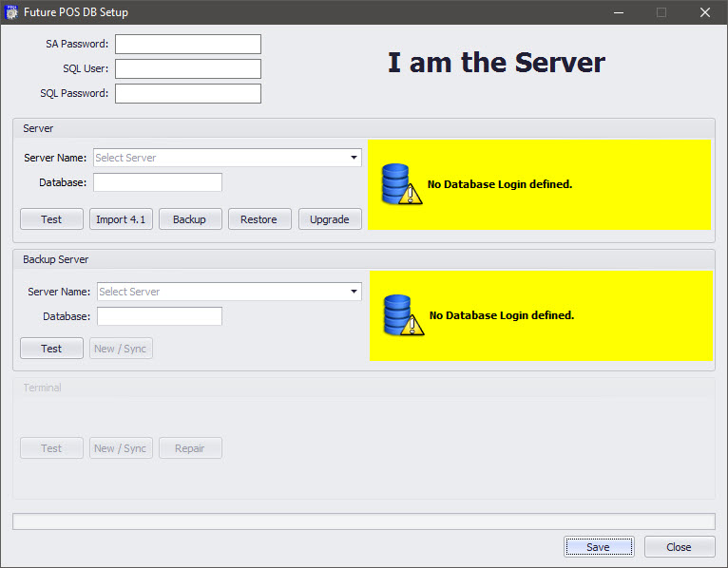The width and height of the screenshot is (728, 568).
Task: Click the progress bar at the bottom
Action: tap(363, 521)
